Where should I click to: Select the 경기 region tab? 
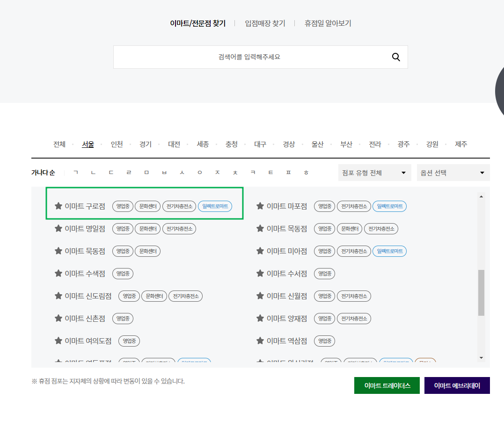coord(145,144)
